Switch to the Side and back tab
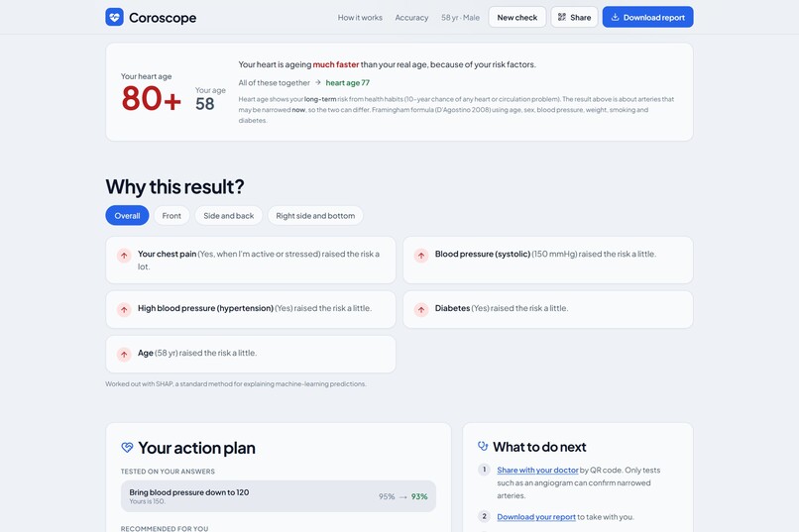 click(228, 215)
